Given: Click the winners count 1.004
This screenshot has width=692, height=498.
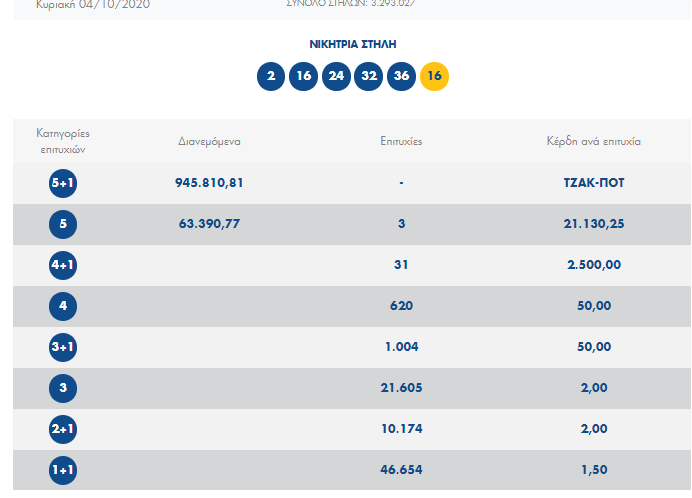Looking at the screenshot, I should 401,347.
